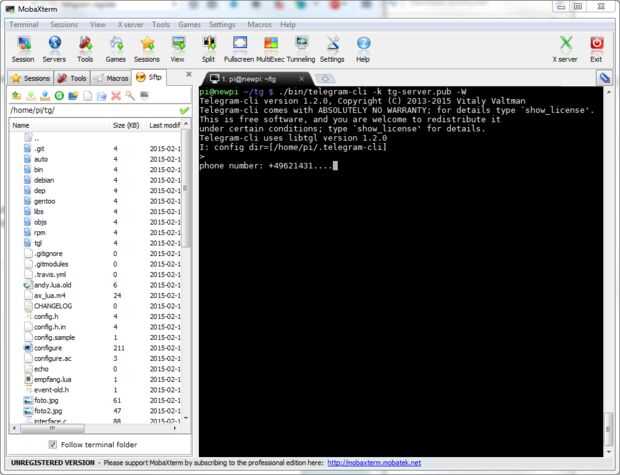Create new folder in SFTP panel
This screenshot has width=620, height=475.
(74, 95)
